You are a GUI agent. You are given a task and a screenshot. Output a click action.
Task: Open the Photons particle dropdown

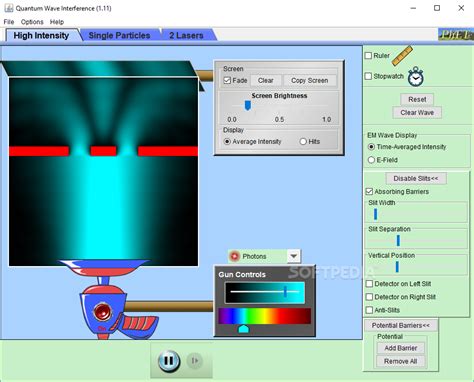tap(294, 256)
